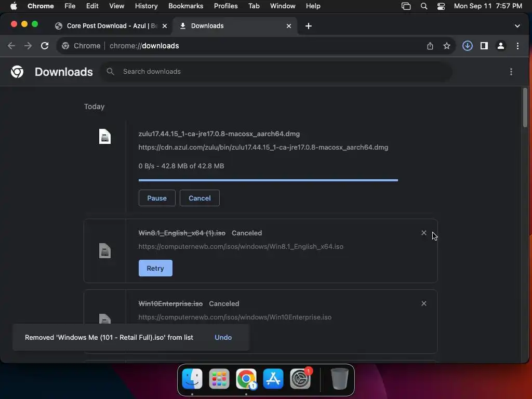
Task: Reload the downloads page
Action: (x=45, y=46)
